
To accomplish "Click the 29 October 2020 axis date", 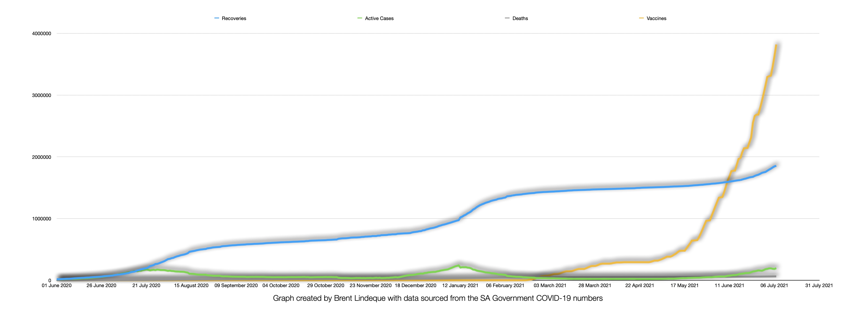I will coord(325,286).
